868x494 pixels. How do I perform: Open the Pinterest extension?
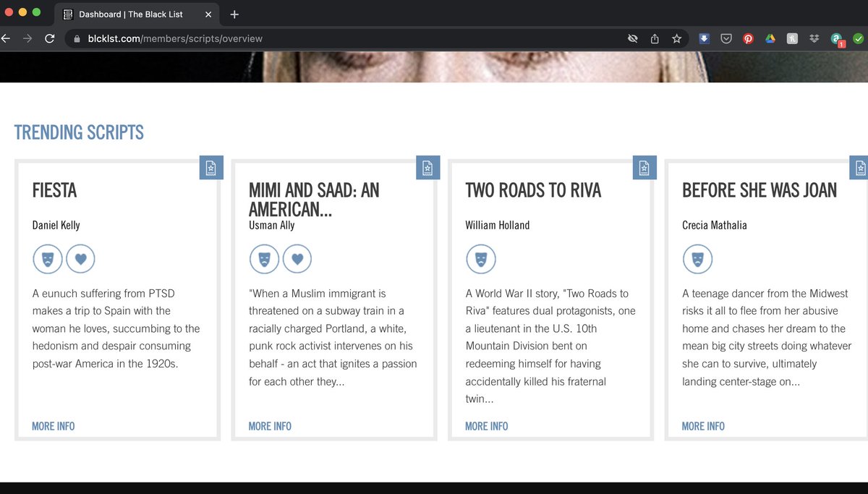click(x=748, y=39)
